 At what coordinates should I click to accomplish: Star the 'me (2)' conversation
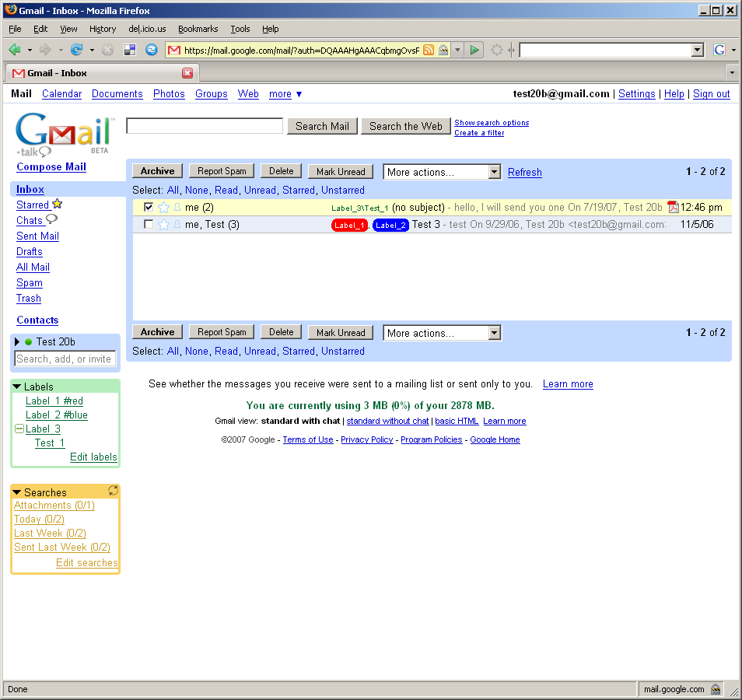(164, 208)
